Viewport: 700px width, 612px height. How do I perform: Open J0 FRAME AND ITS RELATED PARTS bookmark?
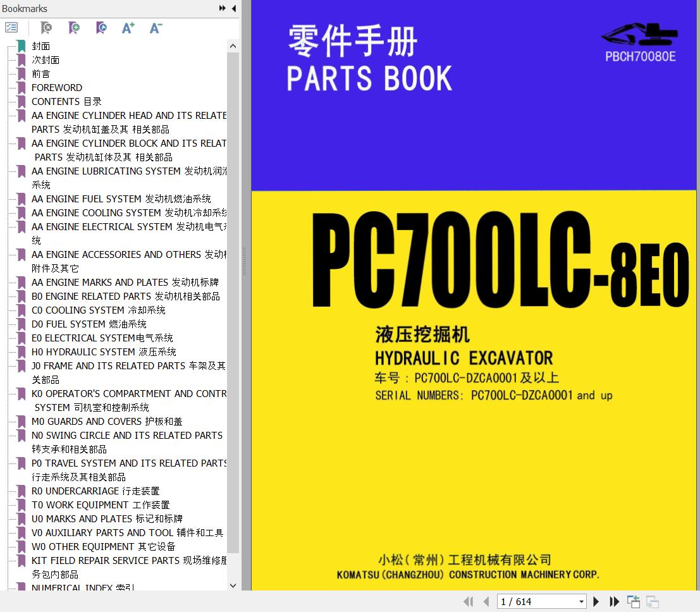coord(128,372)
